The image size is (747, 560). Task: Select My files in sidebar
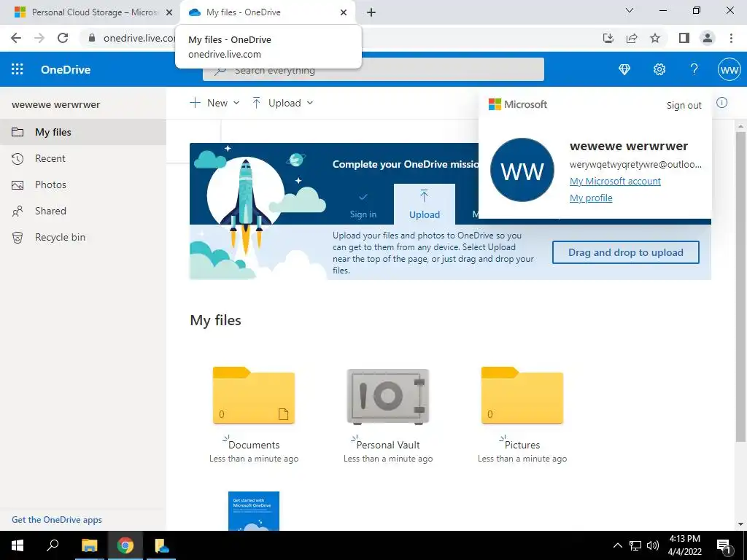coord(83,132)
